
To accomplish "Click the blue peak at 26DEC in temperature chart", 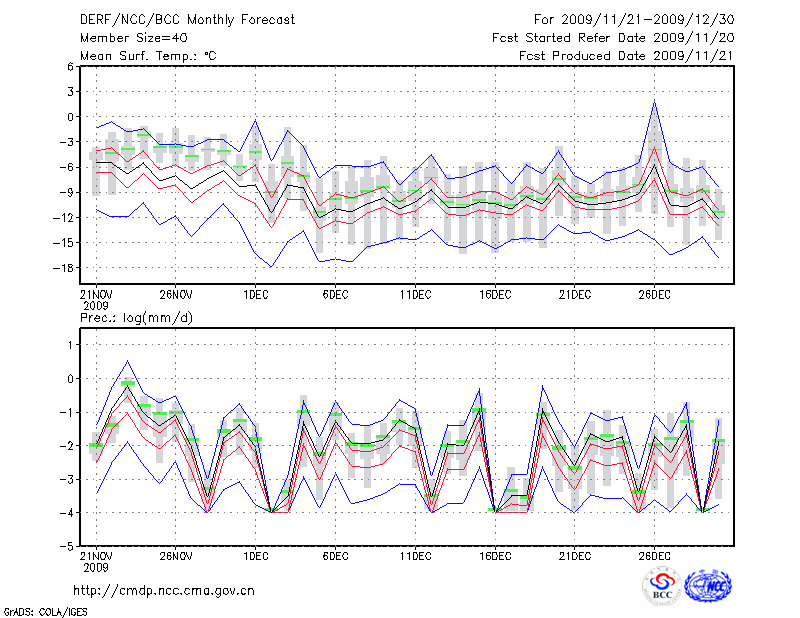I will 654,101.
